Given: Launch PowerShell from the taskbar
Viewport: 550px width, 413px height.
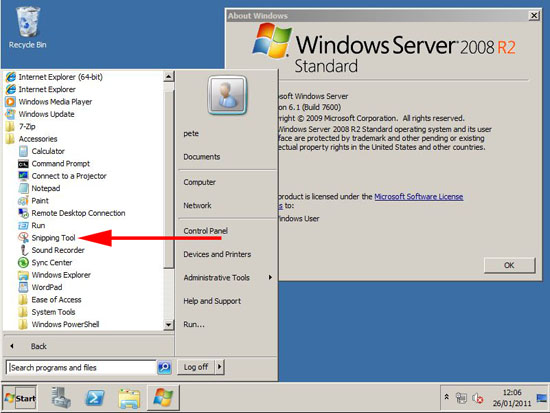Looking at the screenshot, I should [x=95, y=398].
